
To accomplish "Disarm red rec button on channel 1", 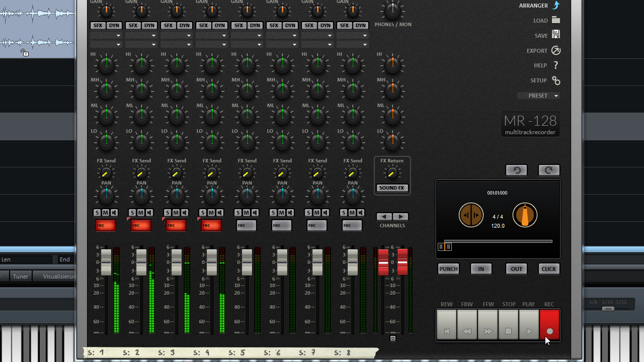I will tap(106, 225).
